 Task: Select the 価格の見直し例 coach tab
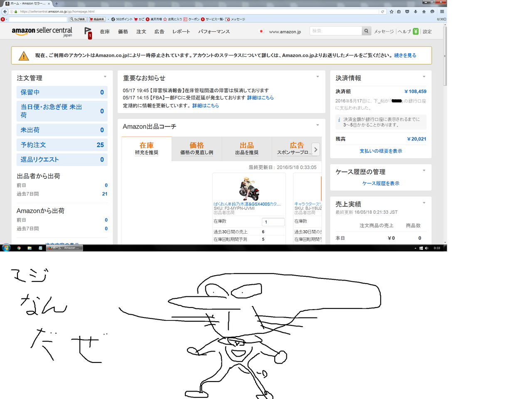click(x=197, y=148)
